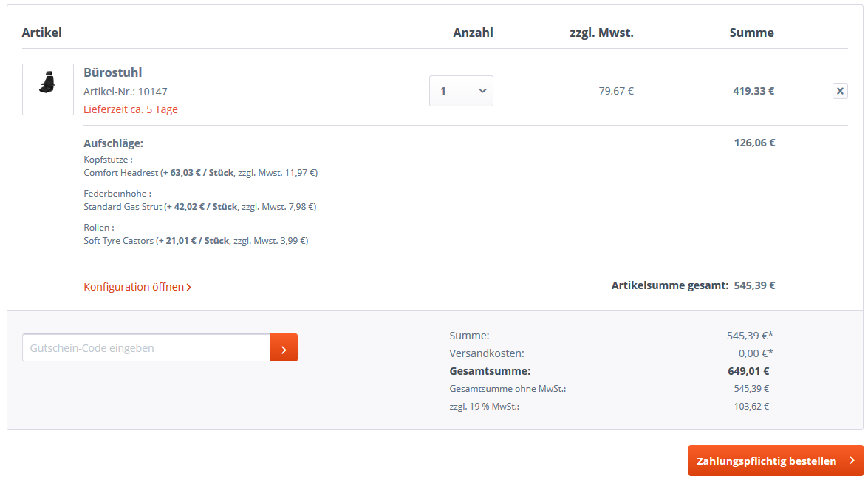Open the Bürostuhl product title link
The height and width of the screenshot is (479, 868).
pyautogui.click(x=113, y=72)
